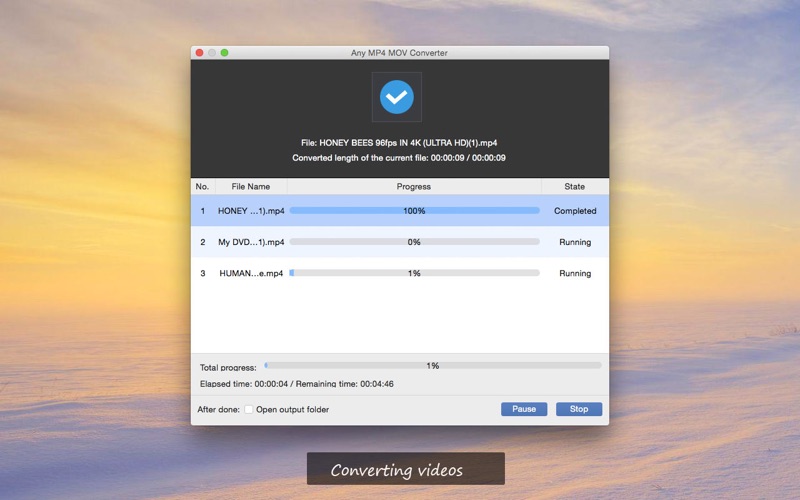
Task: Stop the conversion with Stop button
Action: [578, 409]
